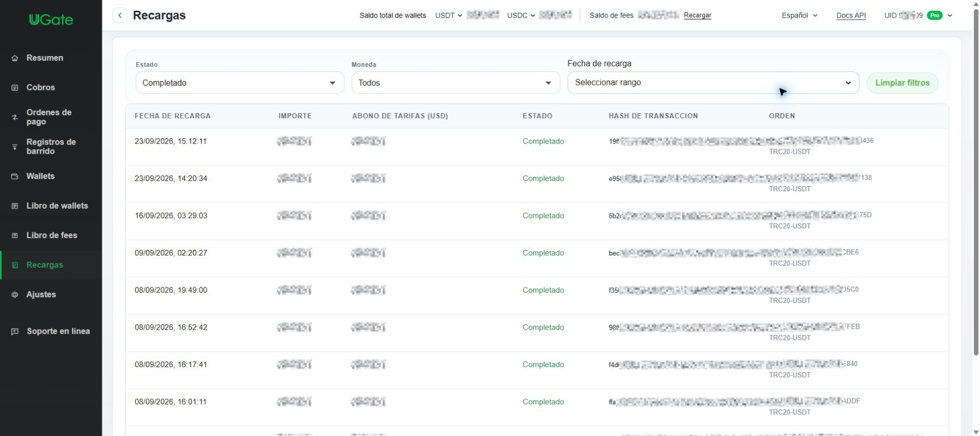The image size is (980, 436).
Task: Click the Wallets sidebar icon
Action: click(x=15, y=176)
